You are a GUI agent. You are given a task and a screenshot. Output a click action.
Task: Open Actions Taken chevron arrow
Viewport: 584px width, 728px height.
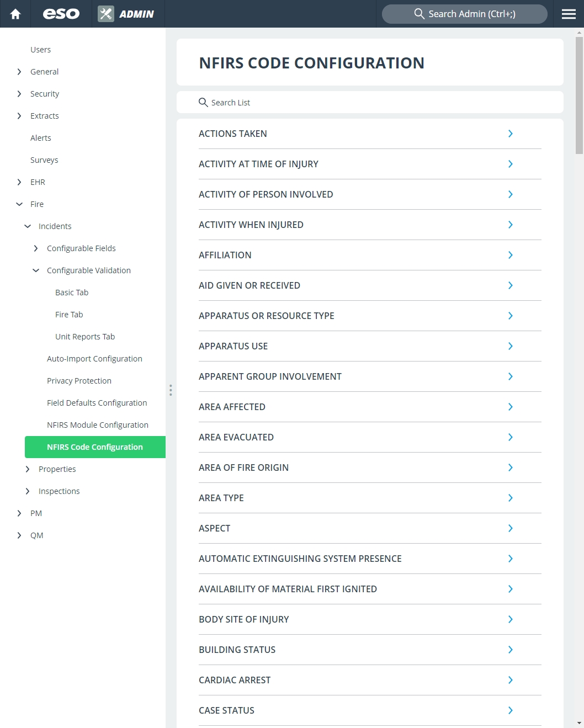coord(510,134)
